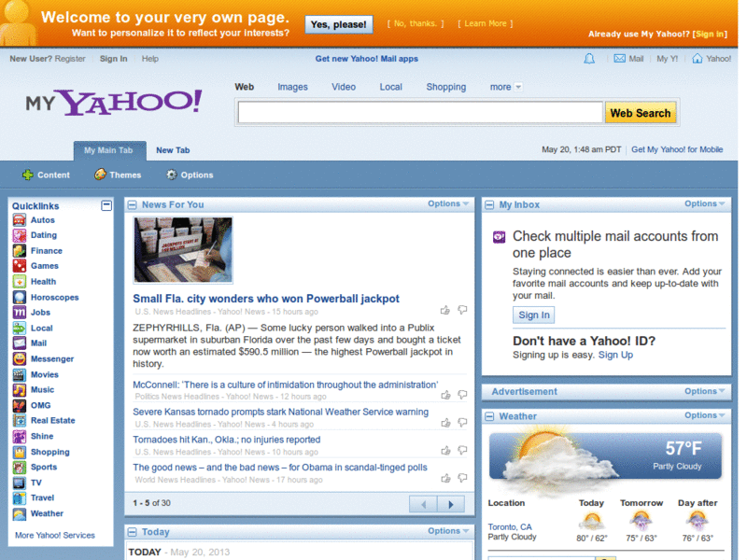This screenshot has width=747, height=560.
Task: Expand the more search categories dropdown
Action: point(506,87)
